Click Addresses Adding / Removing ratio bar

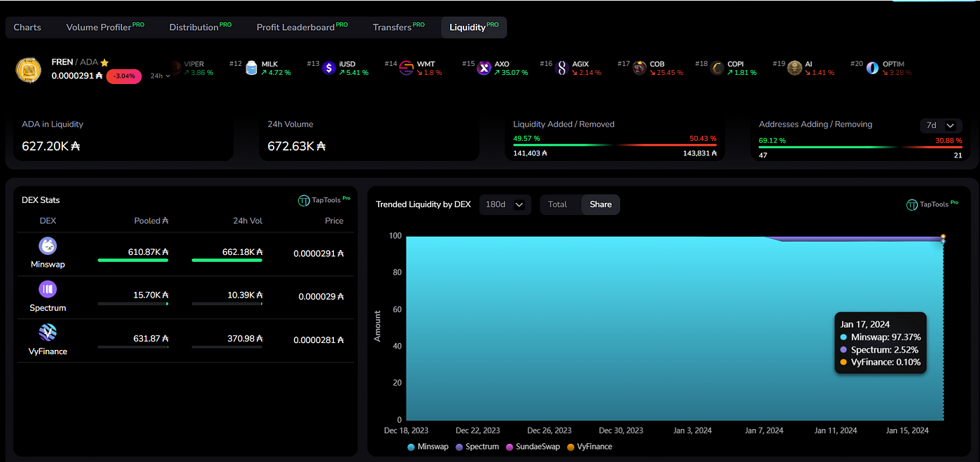(860, 147)
